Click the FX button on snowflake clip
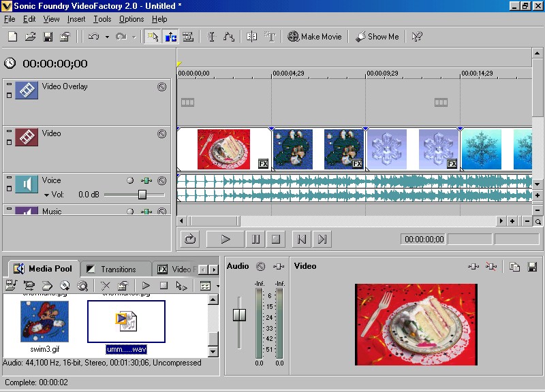The height and width of the screenshot is (392, 545). click(452, 164)
